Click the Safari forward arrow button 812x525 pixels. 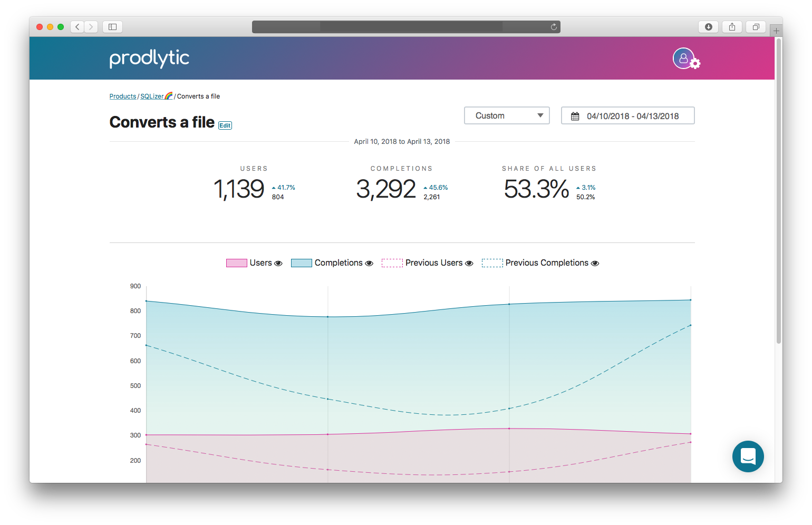click(91, 27)
